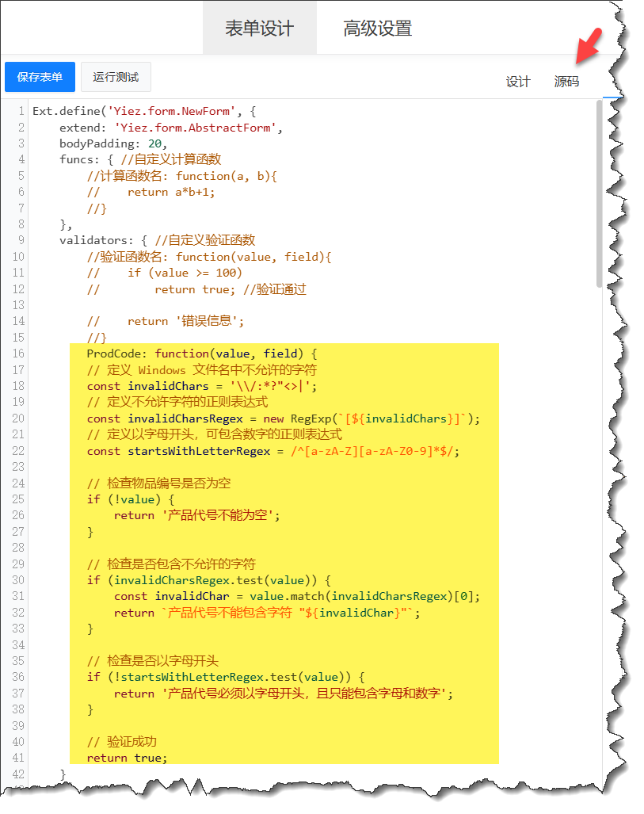
Task: Select the 源码 view tab
Action: coord(566,82)
